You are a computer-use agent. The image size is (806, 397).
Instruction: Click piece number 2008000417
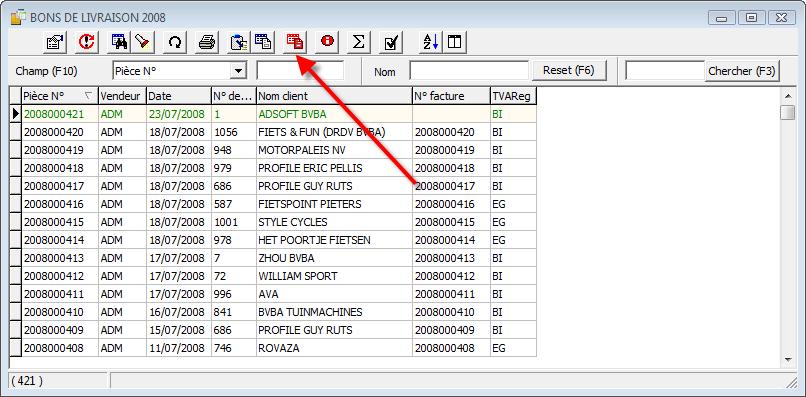tap(53, 186)
